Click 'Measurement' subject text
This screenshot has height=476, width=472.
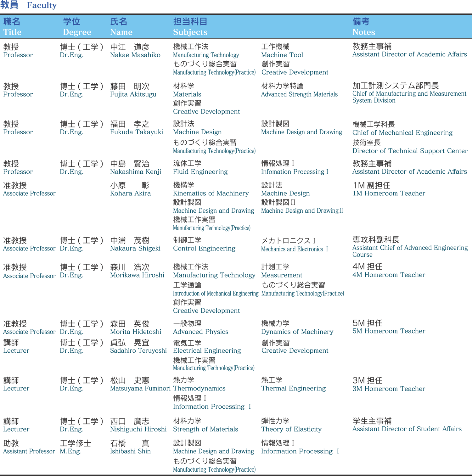coord(282,275)
